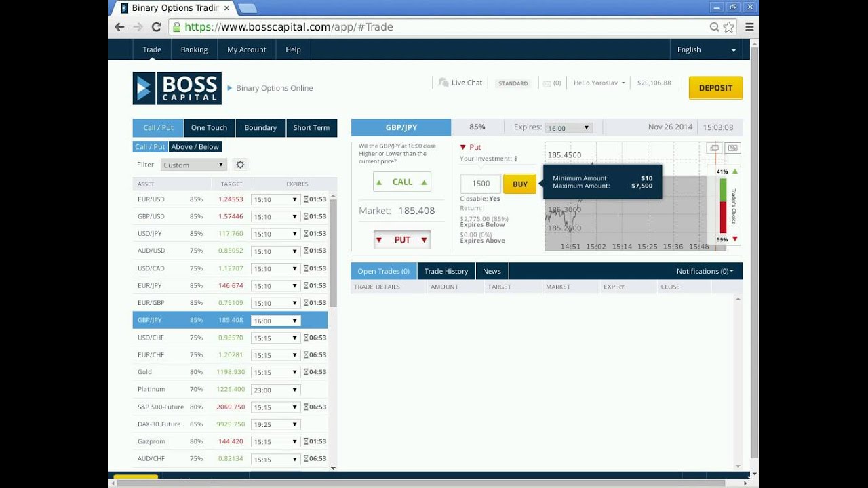Click the Gazprom row hourglass icon
This screenshot has height=488, width=868.
[306, 441]
